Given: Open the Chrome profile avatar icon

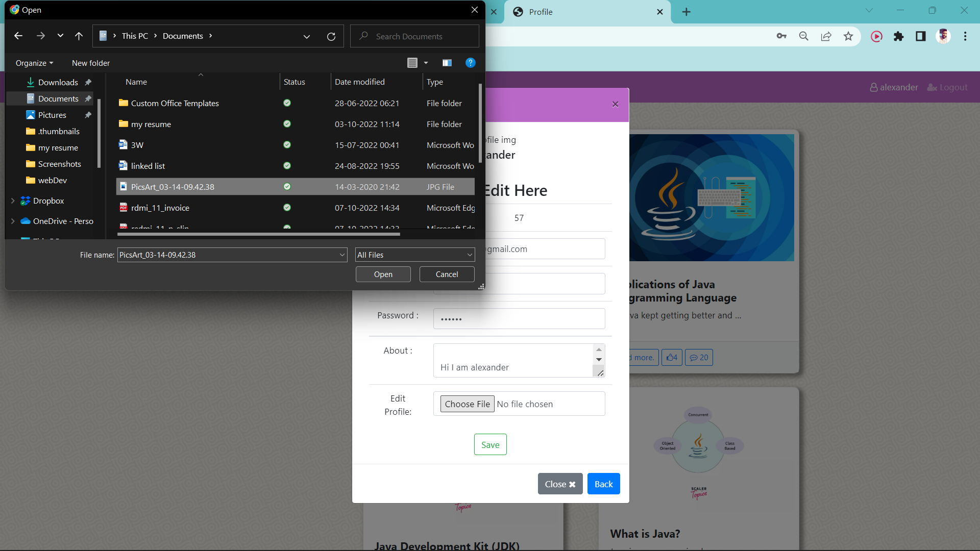Looking at the screenshot, I should tap(944, 36).
